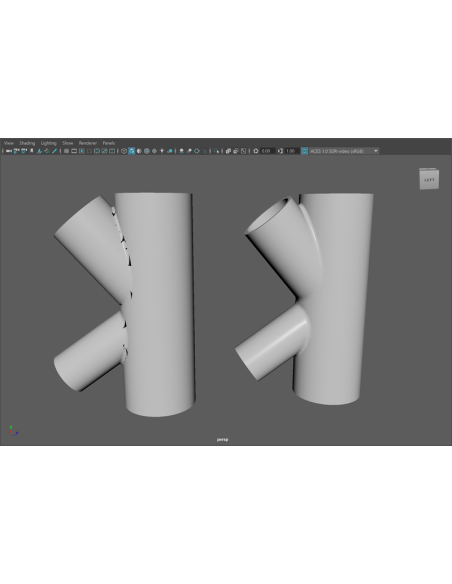The height and width of the screenshot is (584, 452).
Task: Click the Exposure value field 0.00
Action: coord(268,151)
